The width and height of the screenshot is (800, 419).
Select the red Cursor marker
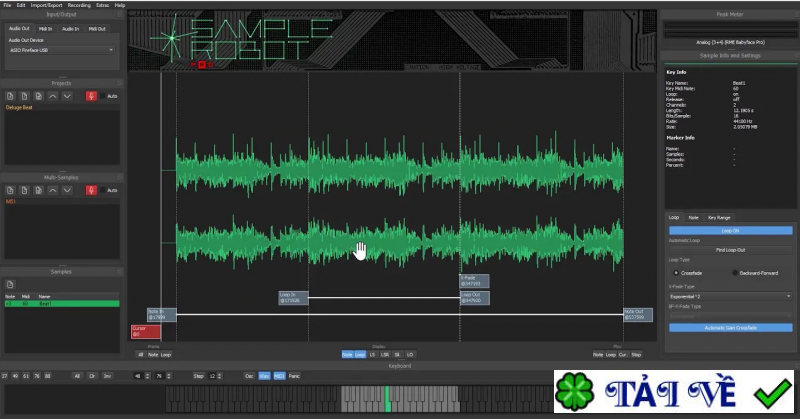tap(146, 332)
